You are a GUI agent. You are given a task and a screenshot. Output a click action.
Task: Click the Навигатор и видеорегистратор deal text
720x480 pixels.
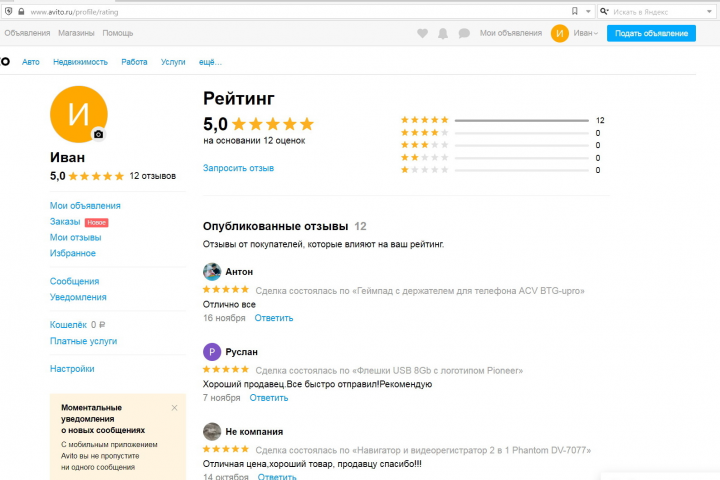pyautogui.click(x=423, y=450)
